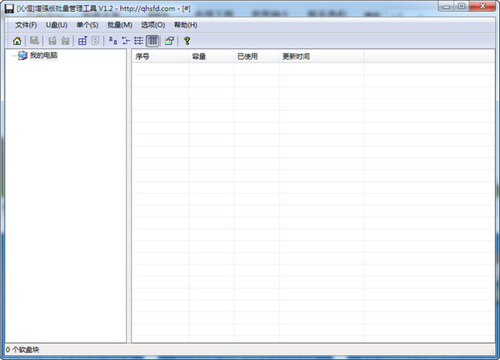Click the yellow question mark help icon
The image size is (500, 360).
pos(187,41)
